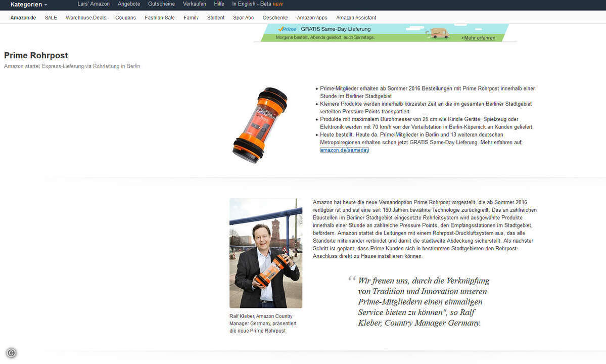Go to Warehouse Deals
Viewport: 606px width, 364px height.
(86, 18)
